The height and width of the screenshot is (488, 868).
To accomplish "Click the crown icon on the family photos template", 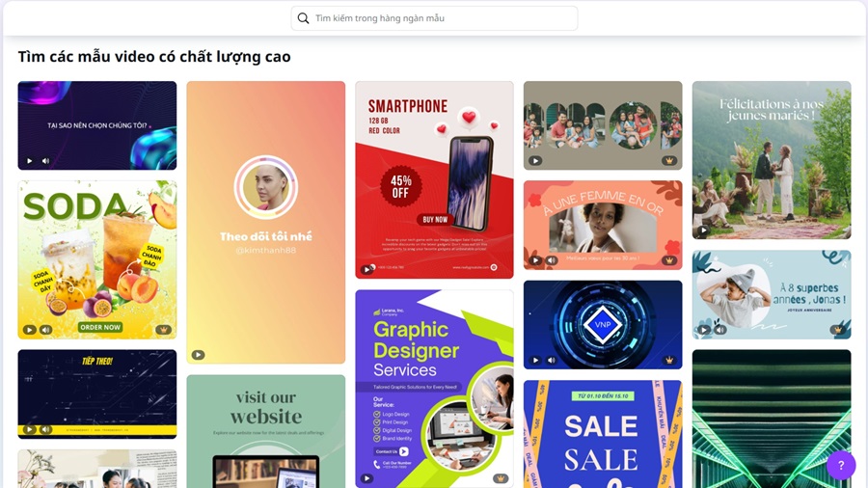I will pos(669,161).
